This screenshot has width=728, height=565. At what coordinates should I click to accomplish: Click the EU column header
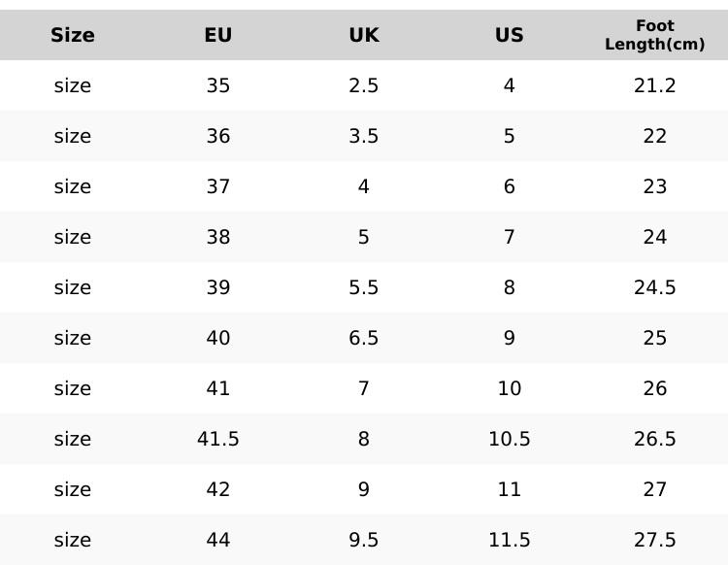pos(218,35)
